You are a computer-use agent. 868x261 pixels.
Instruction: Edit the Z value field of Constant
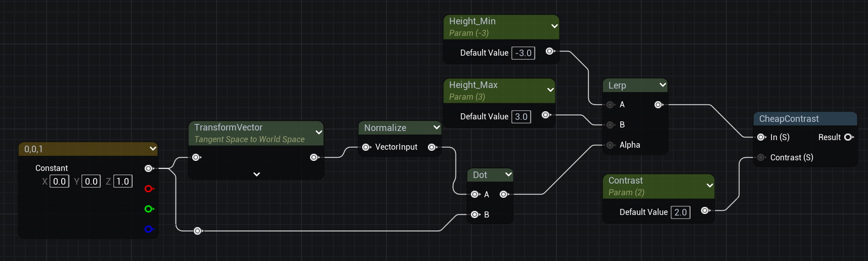pos(123,181)
